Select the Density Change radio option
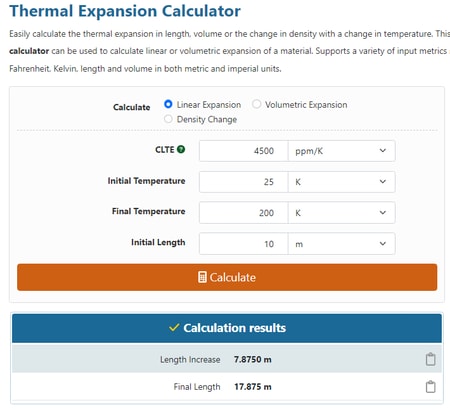This screenshot has width=450, height=410. point(168,119)
